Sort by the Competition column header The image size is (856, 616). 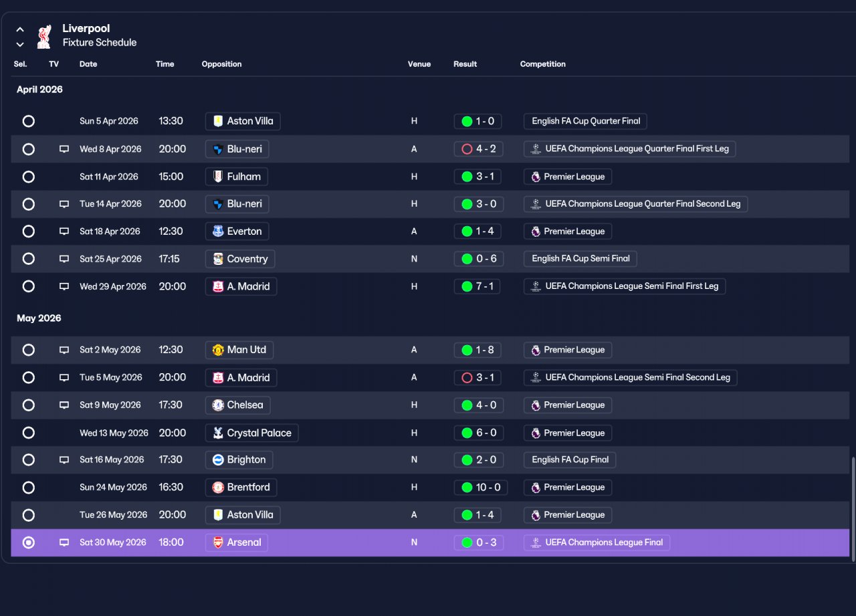[x=543, y=64]
